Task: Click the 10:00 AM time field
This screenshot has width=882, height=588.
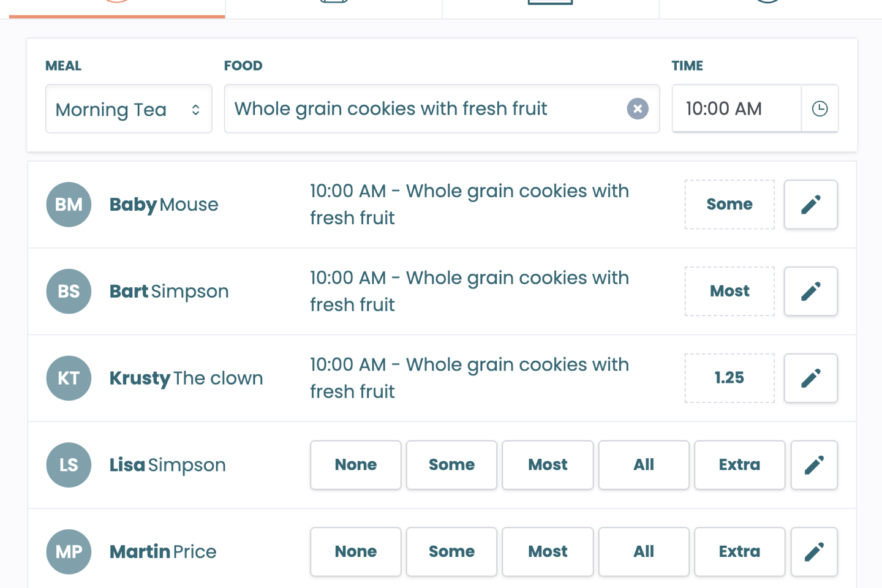Action: (737, 109)
